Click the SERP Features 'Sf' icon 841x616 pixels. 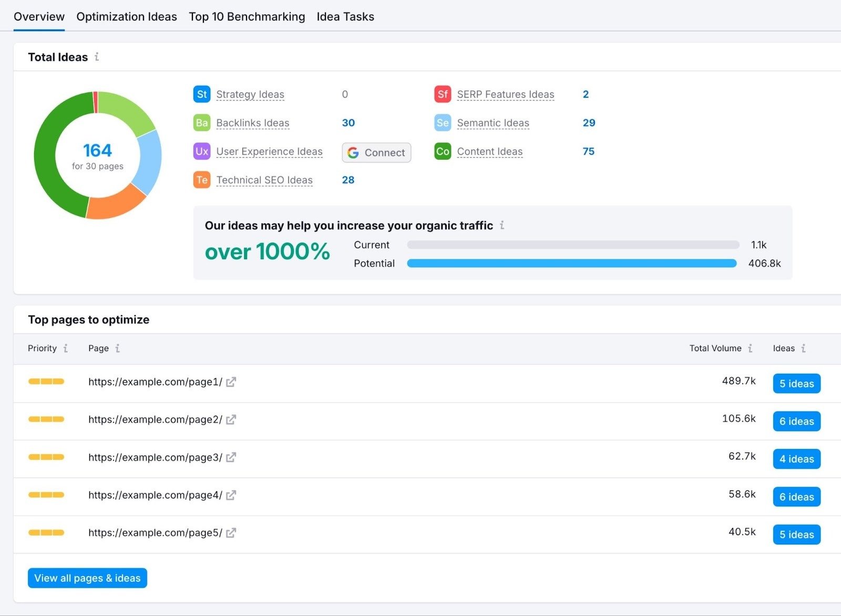coord(443,95)
